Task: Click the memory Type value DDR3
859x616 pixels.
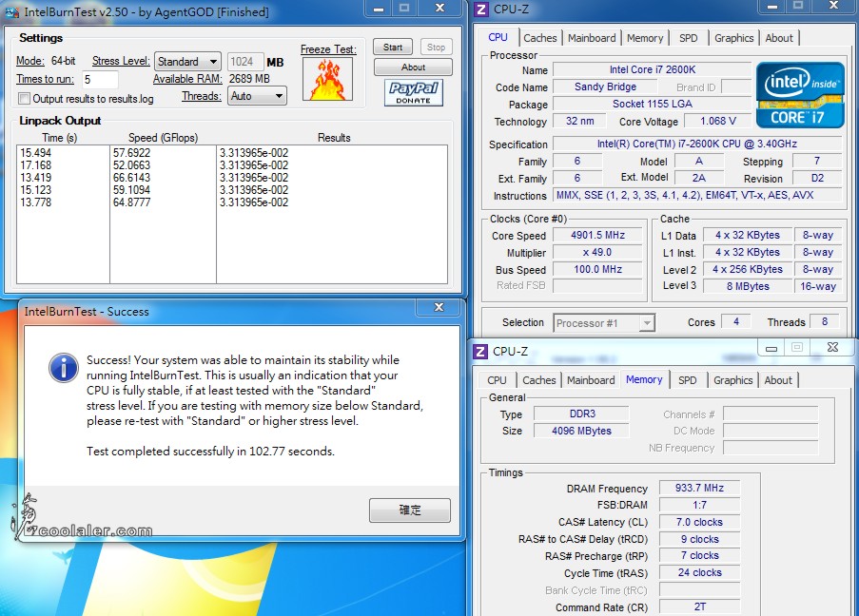Action: tap(581, 414)
